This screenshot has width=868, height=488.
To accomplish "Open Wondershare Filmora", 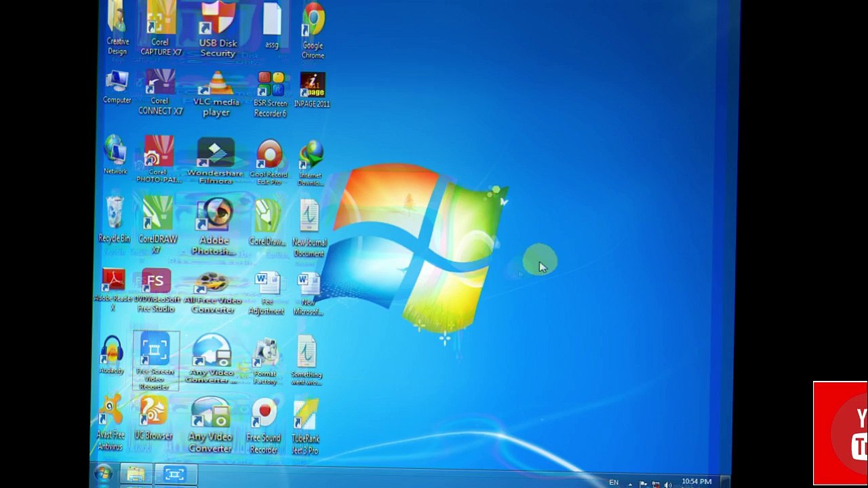I will (215, 161).
